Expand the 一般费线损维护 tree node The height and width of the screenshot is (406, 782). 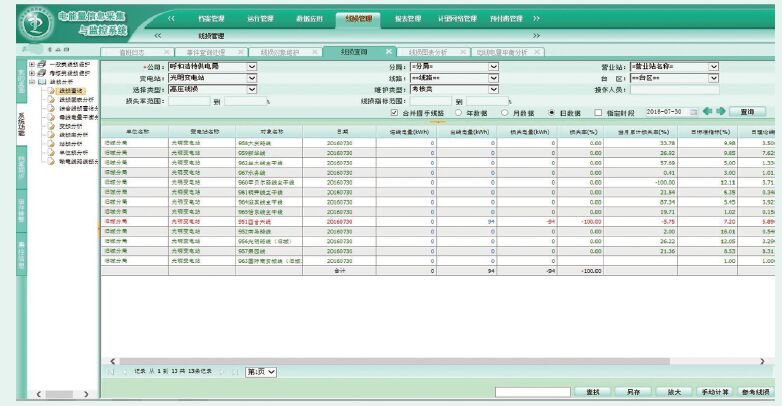tap(32, 65)
